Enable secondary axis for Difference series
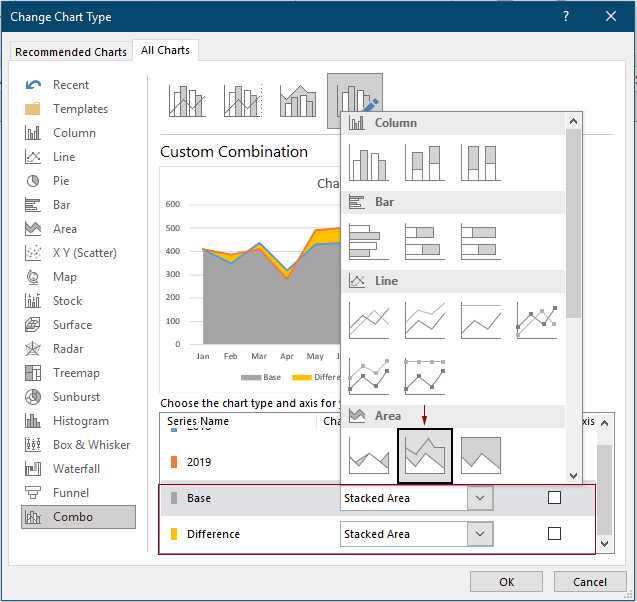Image resolution: width=637 pixels, height=602 pixels. pos(555,534)
